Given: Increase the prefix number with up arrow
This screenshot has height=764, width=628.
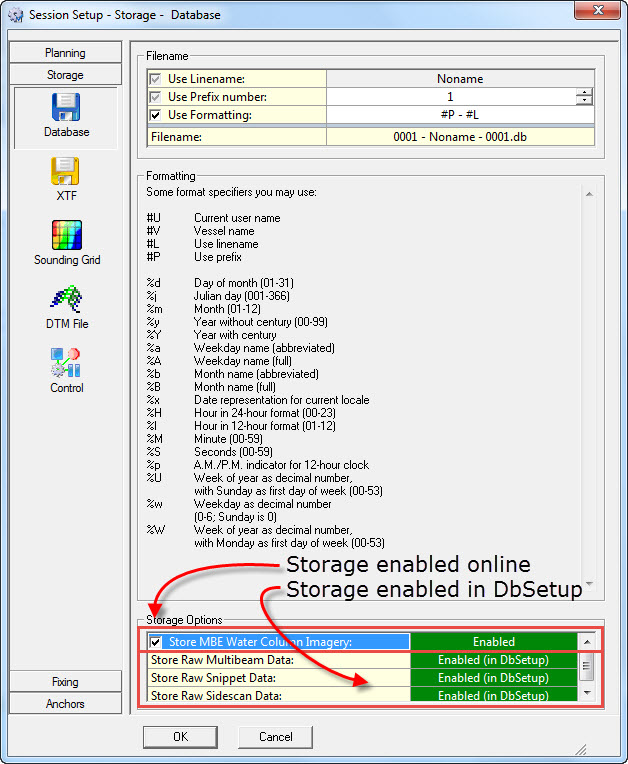Looking at the screenshot, I should 584,93.
